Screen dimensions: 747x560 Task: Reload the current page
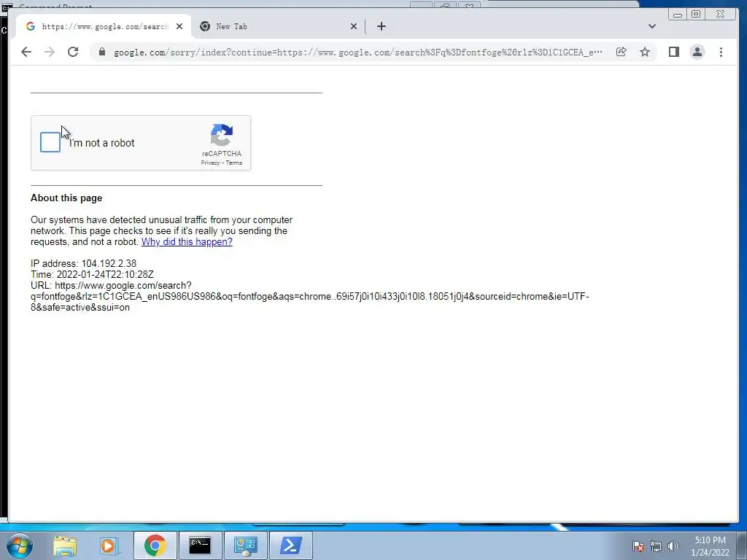pyautogui.click(x=73, y=52)
